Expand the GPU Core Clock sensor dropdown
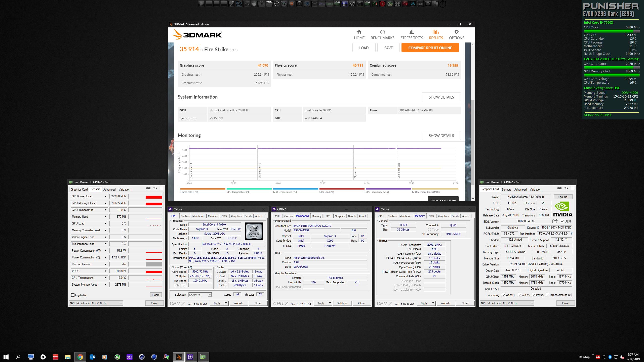Viewport: 644px width, 362px height. (x=105, y=196)
